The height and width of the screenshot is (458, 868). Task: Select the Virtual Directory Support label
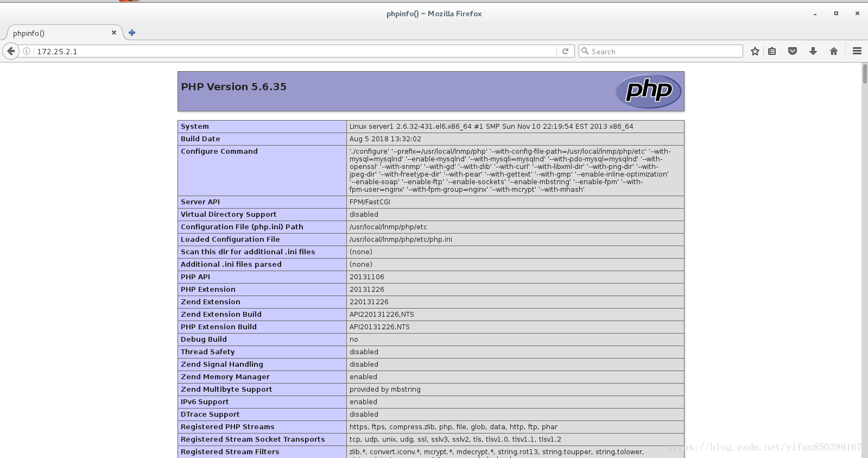[229, 214]
